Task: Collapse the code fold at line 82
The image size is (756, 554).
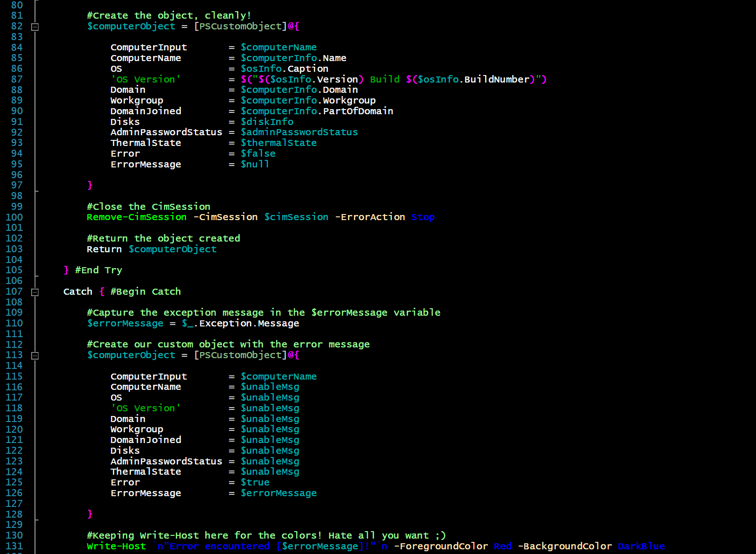Action: tap(35, 27)
